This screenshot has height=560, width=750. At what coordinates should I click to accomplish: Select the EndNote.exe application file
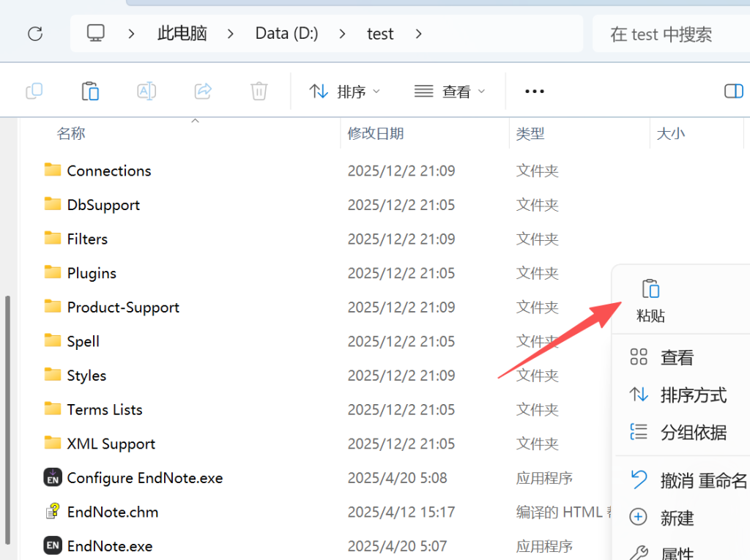click(109, 546)
